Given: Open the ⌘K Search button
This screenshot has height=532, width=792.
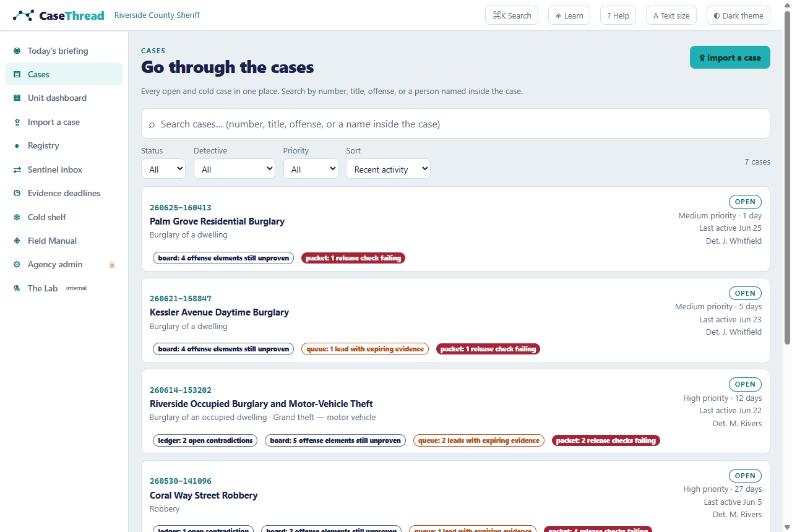Looking at the screenshot, I should point(512,15).
